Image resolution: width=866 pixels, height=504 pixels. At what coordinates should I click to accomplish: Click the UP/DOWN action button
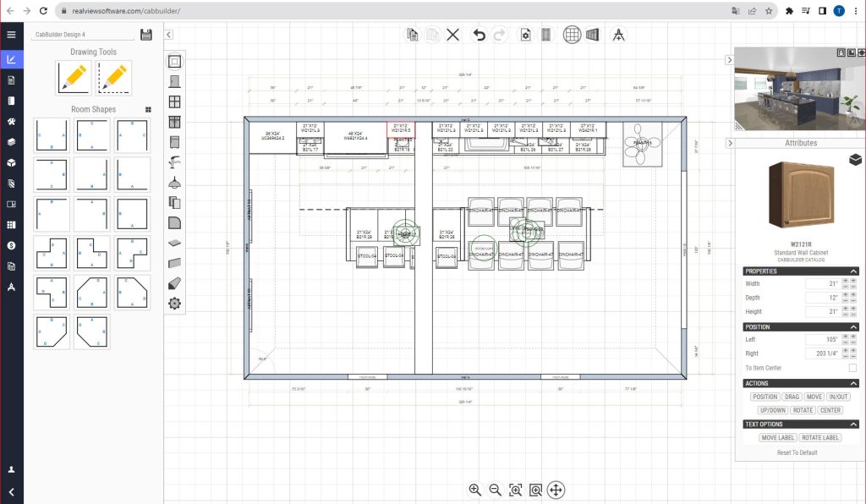(773, 410)
